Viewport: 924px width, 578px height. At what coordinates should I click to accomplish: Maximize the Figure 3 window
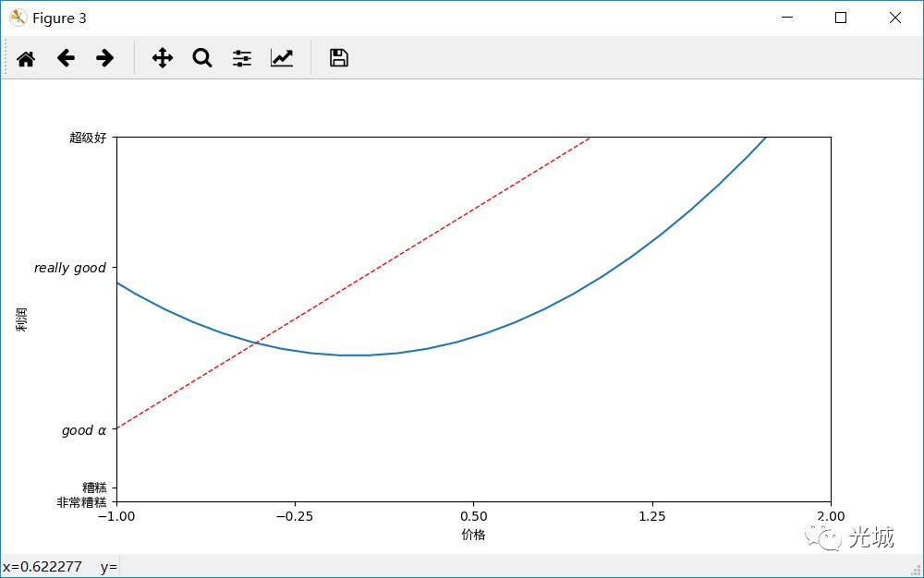tap(841, 18)
